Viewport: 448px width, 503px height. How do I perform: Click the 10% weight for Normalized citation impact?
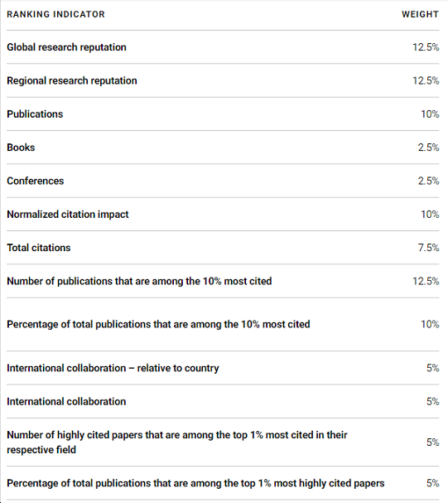(430, 214)
